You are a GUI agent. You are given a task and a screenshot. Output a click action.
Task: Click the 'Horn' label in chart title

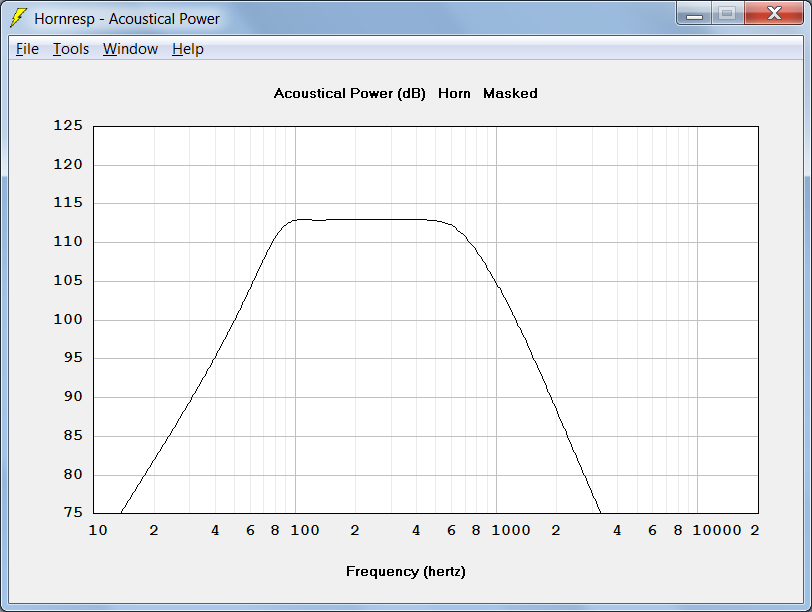[x=454, y=93]
